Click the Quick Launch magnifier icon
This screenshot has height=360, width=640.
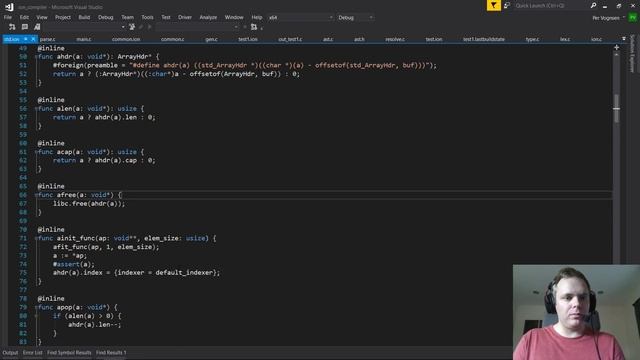click(593, 6)
